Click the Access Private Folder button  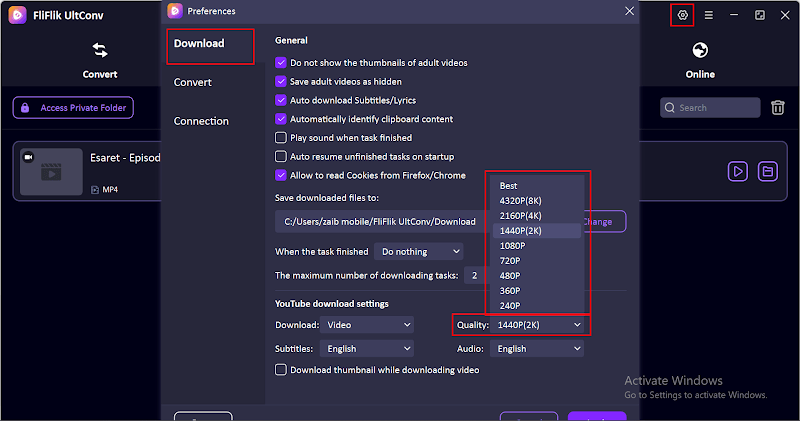click(x=73, y=108)
